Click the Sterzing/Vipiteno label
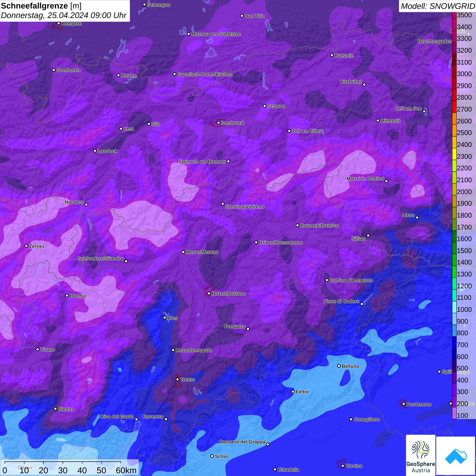The width and height of the screenshot is (476, 476). (245, 207)
